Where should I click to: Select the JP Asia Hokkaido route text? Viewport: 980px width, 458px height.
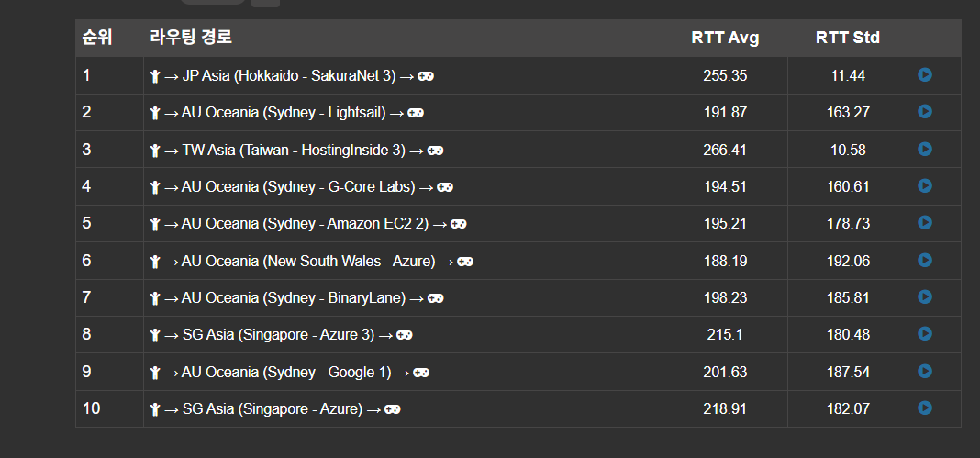coord(289,76)
